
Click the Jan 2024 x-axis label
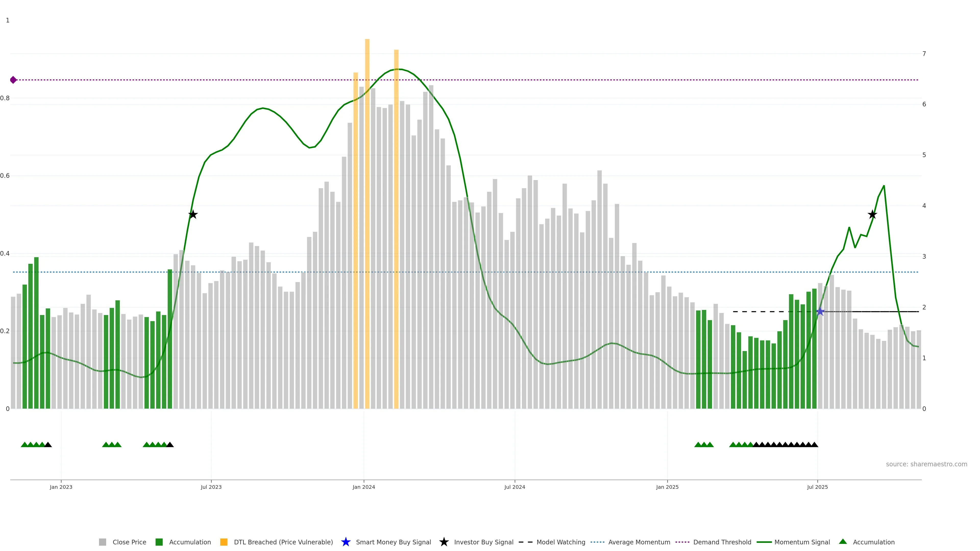[x=364, y=487]
